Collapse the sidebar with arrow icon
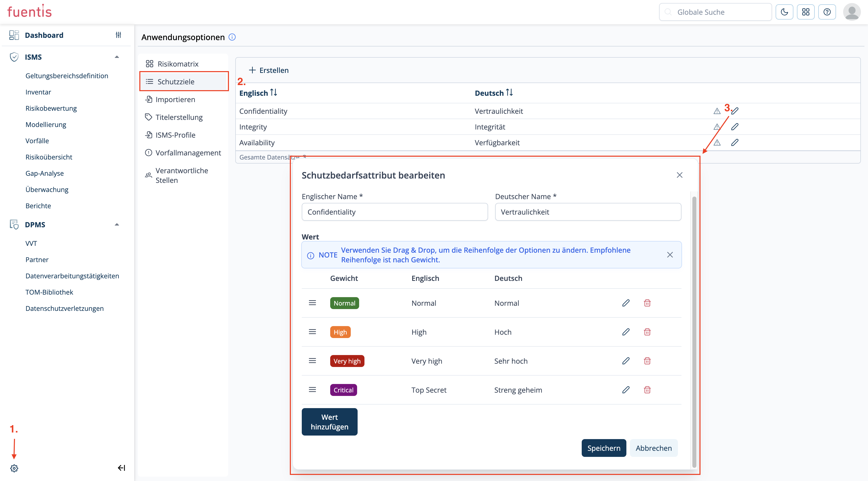The height and width of the screenshot is (481, 868). [x=121, y=468]
